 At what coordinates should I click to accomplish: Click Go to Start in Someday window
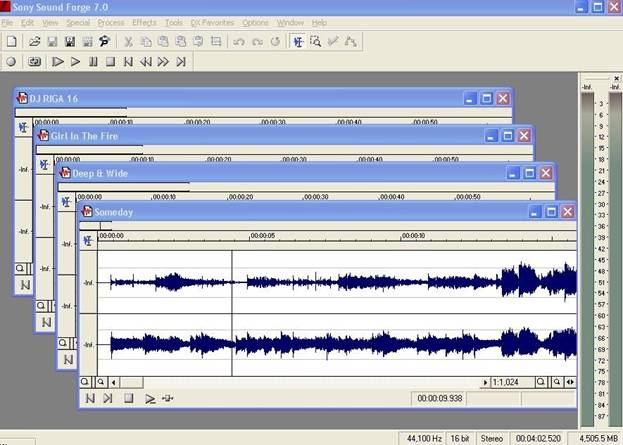[90, 398]
